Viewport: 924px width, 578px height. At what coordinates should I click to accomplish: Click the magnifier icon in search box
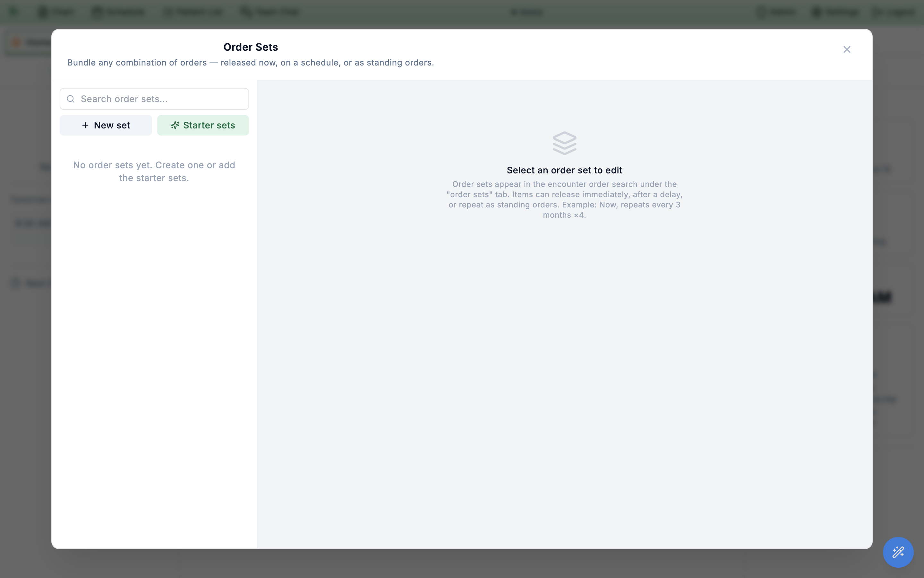point(71,99)
